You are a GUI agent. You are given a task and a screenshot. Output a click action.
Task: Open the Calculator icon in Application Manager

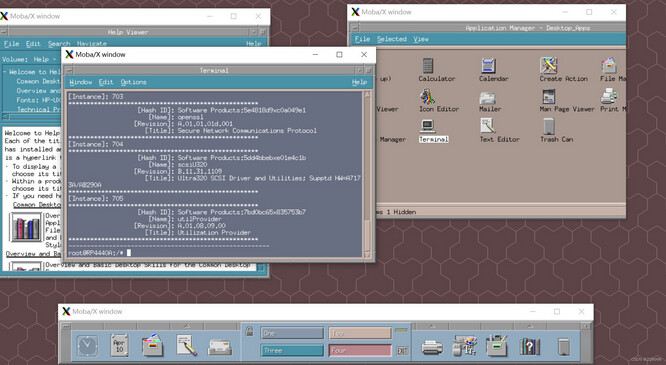click(428, 66)
